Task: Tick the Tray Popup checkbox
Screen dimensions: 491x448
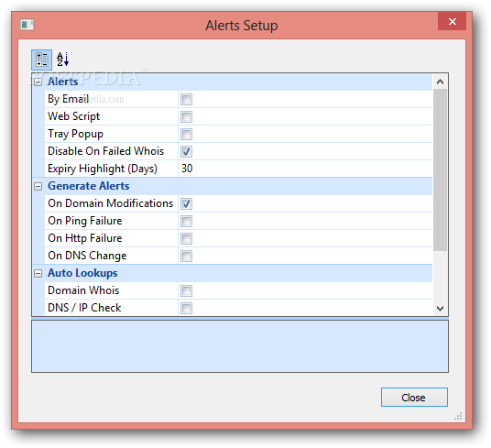Action: point(186,135)
